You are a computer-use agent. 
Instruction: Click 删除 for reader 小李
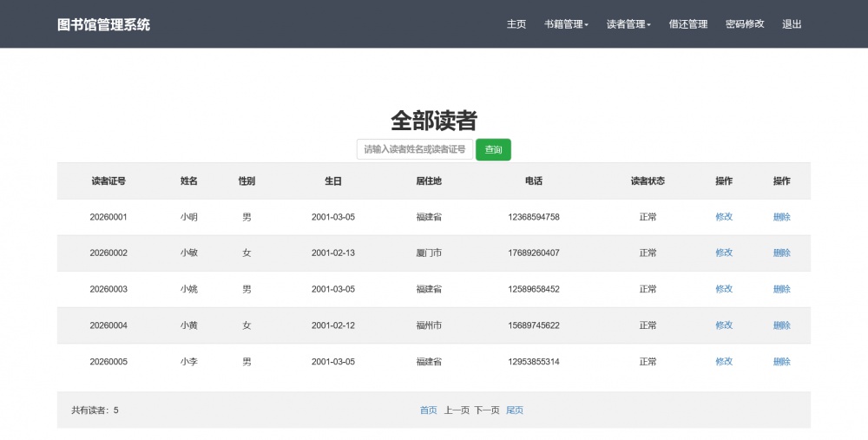click(781, 361)
